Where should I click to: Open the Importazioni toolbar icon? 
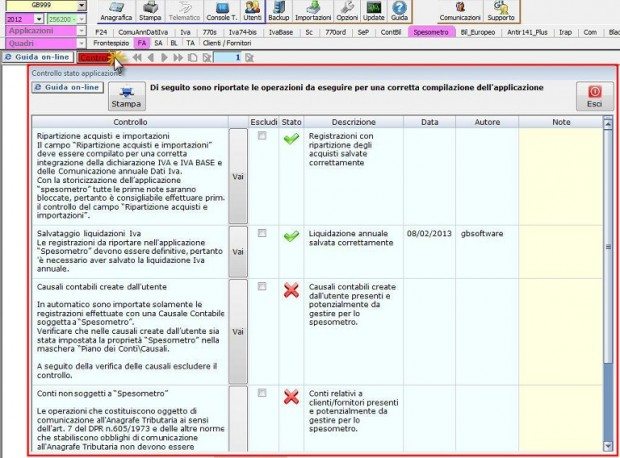[313, 11]
